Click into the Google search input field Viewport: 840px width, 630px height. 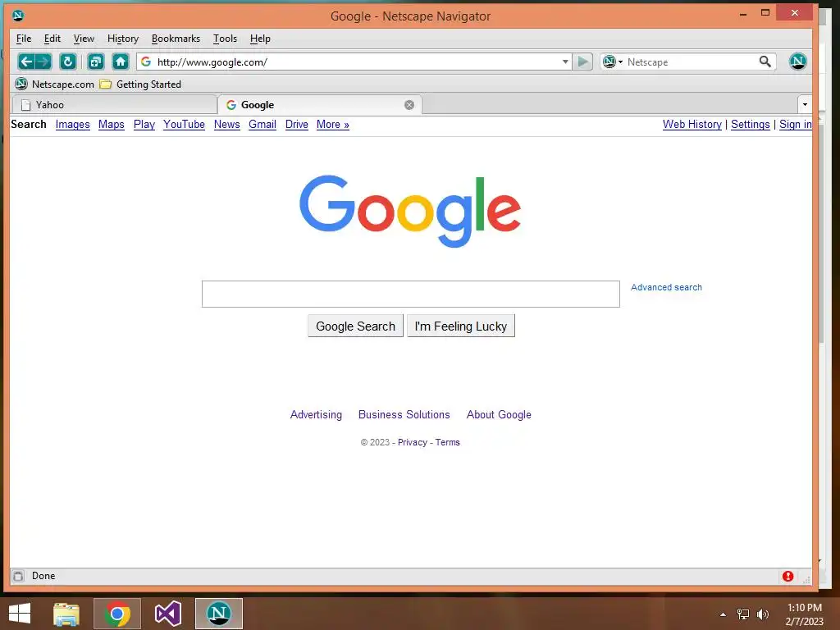pos(411,294)
